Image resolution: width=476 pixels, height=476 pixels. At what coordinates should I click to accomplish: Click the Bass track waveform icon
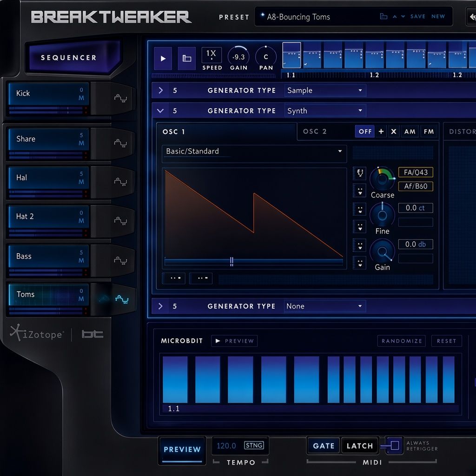(120, 260)
